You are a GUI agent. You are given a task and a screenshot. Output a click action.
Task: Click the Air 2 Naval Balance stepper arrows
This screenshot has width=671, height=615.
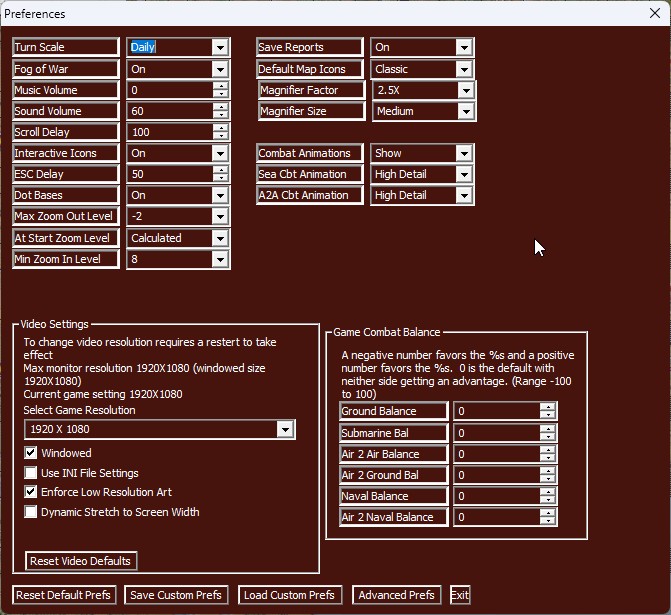(x=547, y=517)
